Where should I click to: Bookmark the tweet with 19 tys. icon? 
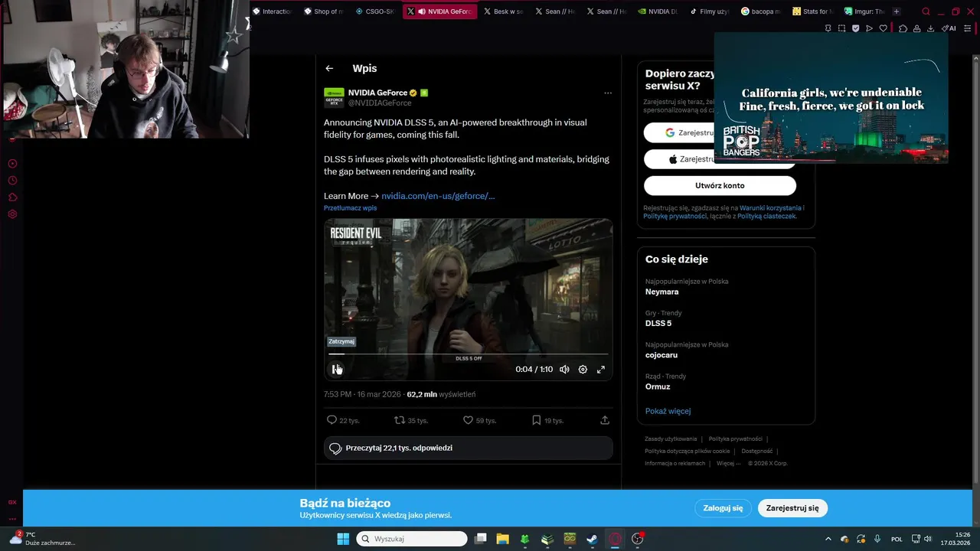pyautogui.click(x=537, y=420)
